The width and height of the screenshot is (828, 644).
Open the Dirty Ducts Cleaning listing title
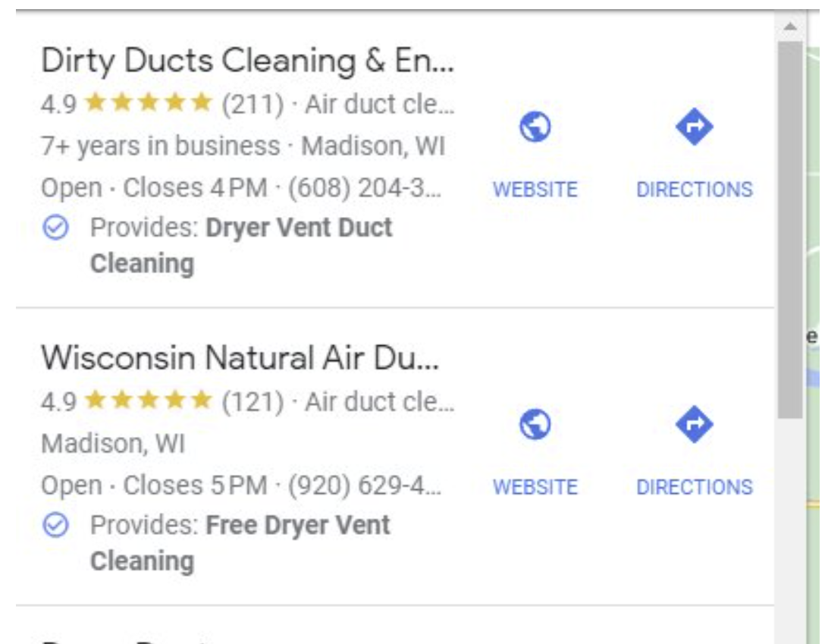pyautogui.click(x=247, y=61)
